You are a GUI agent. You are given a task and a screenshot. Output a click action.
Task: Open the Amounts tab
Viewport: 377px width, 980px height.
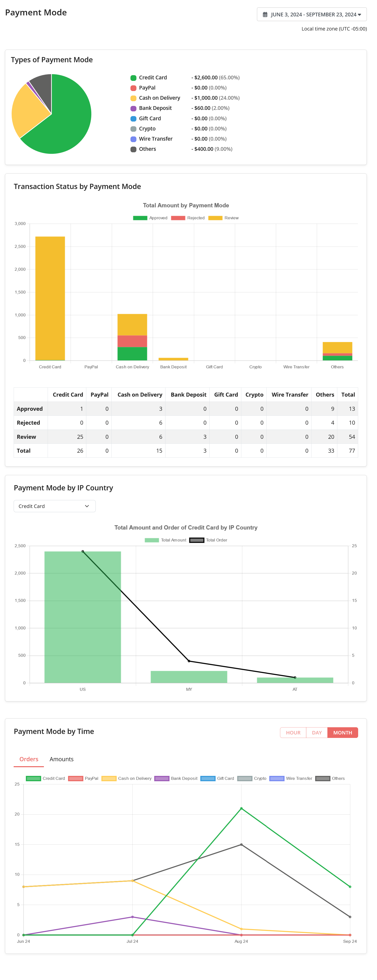point(62,759)
